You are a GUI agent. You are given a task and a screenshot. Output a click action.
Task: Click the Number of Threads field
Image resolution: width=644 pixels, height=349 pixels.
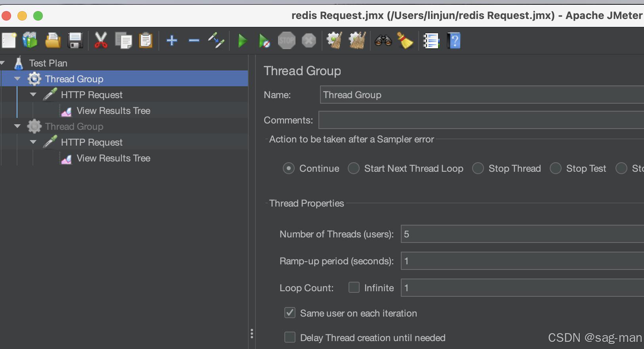[x=522, y=234]
